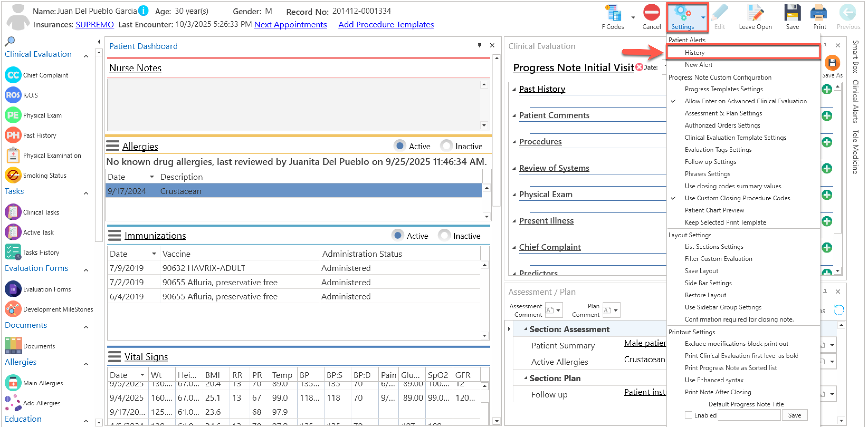Collapse the Section: Assessment group
The image size is (868, 427).
pos(525,329)
